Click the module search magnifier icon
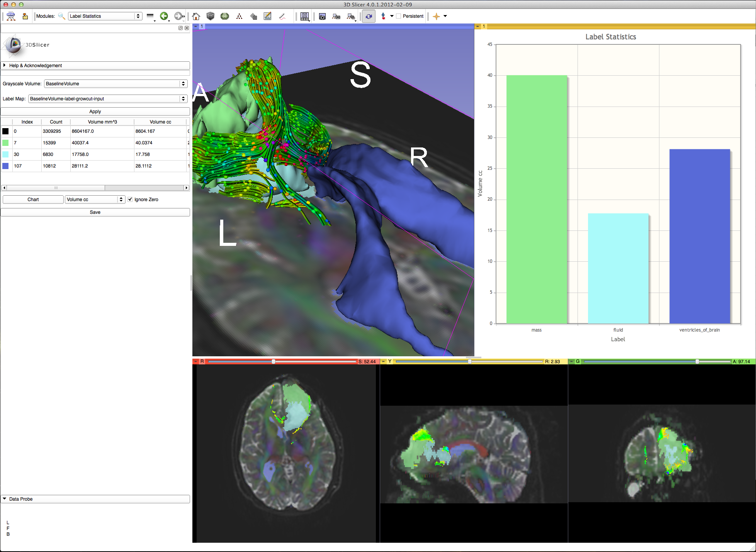Image resolution: width=756 pixels, height=552 pixels. point(61,16)
